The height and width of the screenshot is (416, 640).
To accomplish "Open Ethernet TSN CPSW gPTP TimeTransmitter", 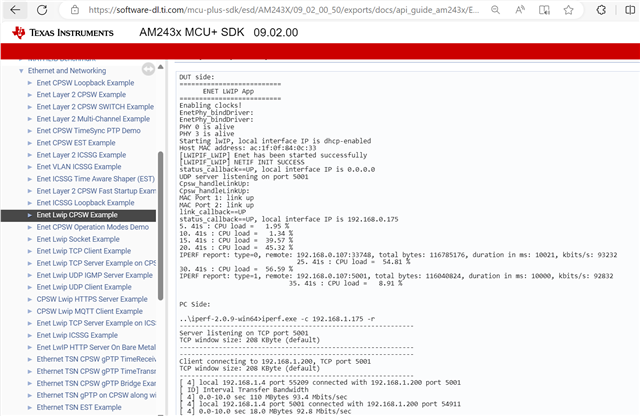I will (96, 372).
